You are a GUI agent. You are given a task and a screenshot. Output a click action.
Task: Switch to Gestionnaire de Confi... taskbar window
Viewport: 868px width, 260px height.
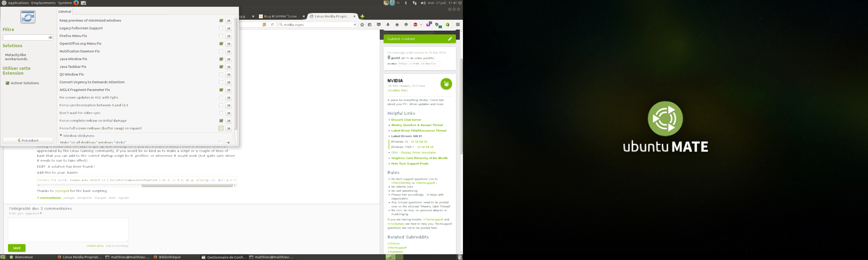pyautogui.click(x=224, y=257)
